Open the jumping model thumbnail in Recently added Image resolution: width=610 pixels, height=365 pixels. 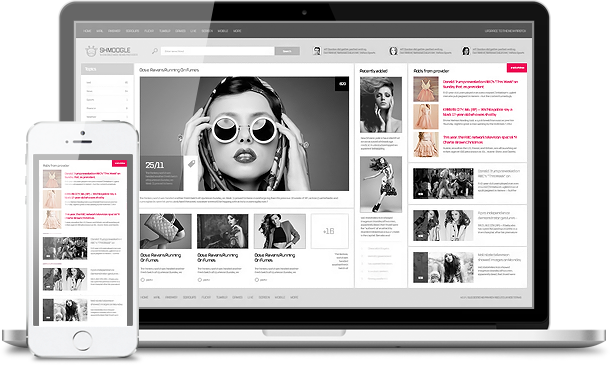pyautogui.click(x=380, y=184)
